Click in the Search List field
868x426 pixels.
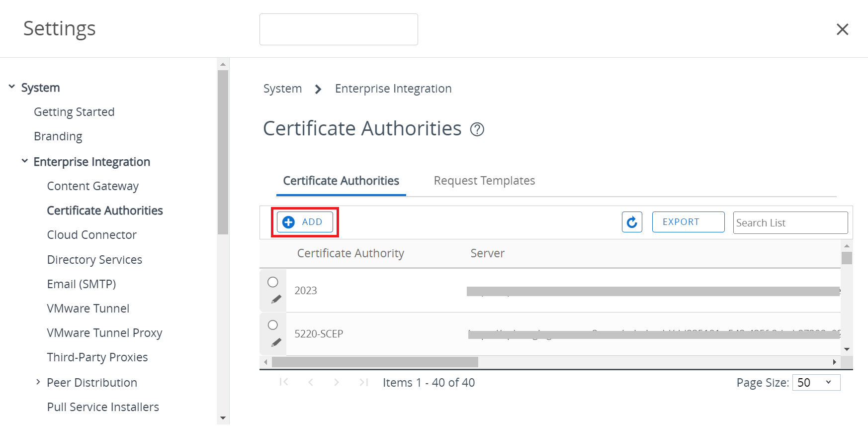[790, 222]
